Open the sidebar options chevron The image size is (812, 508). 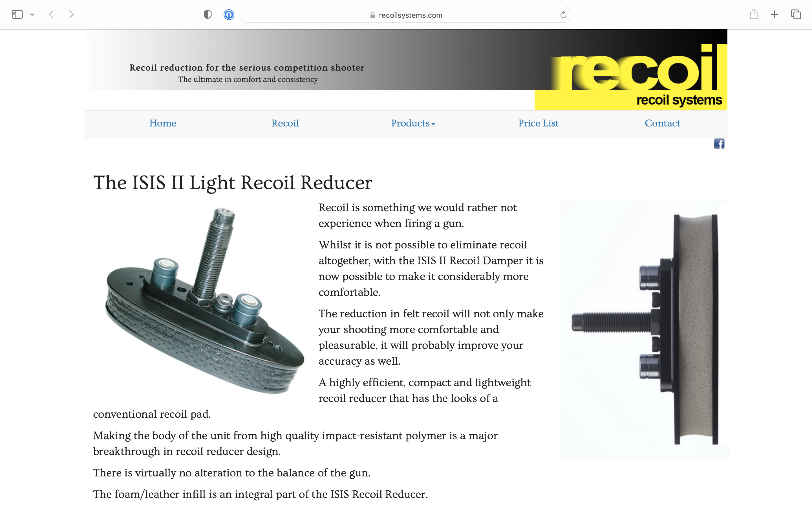point(32,14)
